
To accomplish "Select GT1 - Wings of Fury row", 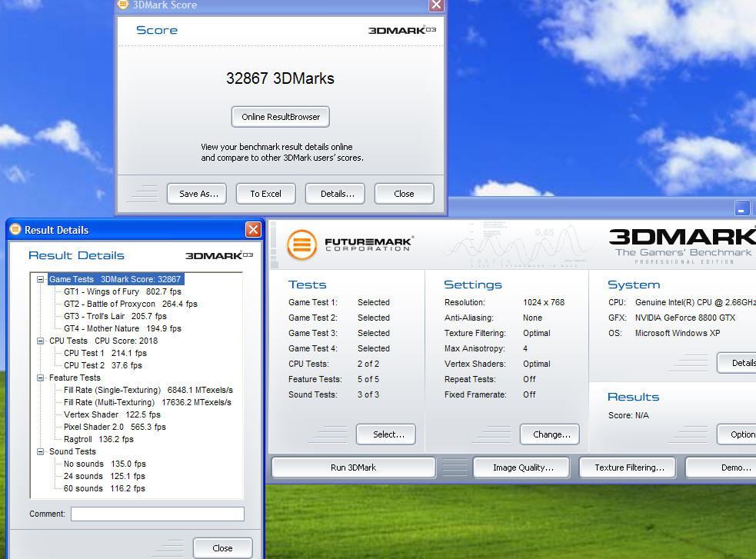I will coord(122,291).
